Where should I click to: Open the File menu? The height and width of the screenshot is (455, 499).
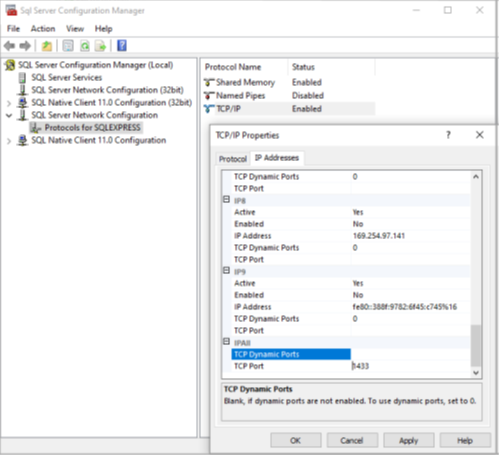click(x=13, y=29)
